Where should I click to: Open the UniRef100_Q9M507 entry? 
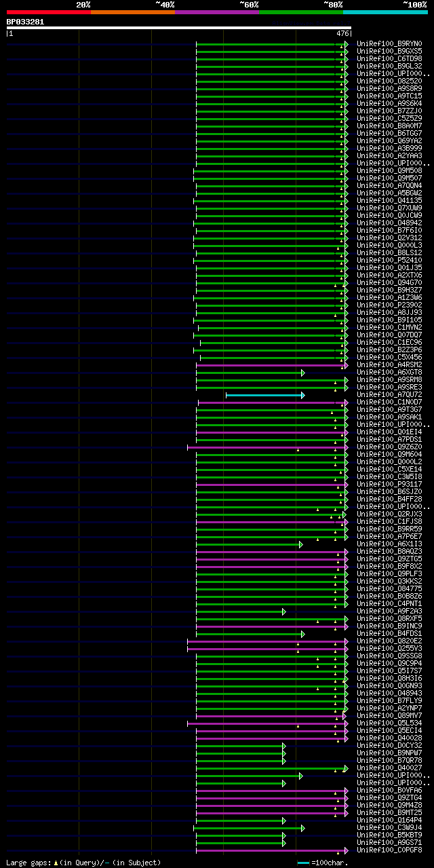coord(389,178)
